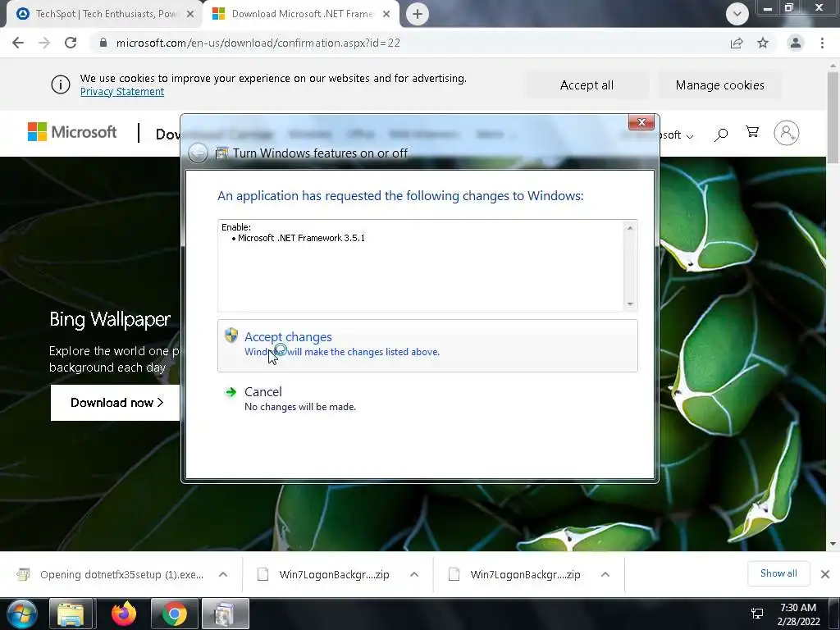Click the network tray icon
Screen dimensions: 840x630
757,614
